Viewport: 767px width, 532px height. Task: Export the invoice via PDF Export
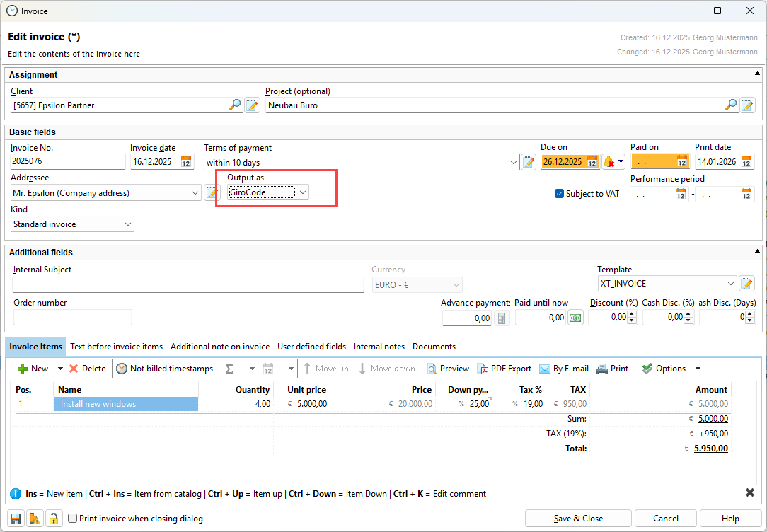pos(504,369)
